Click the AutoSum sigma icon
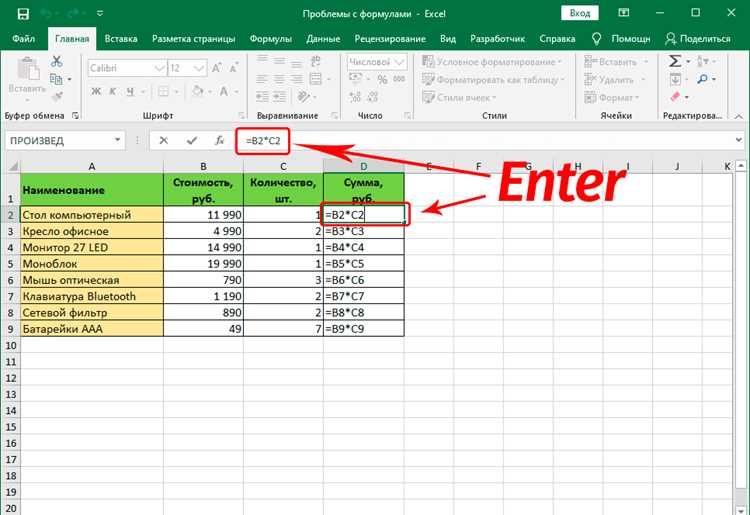Viewport: 750px width, 515px height. pos(675,61)
